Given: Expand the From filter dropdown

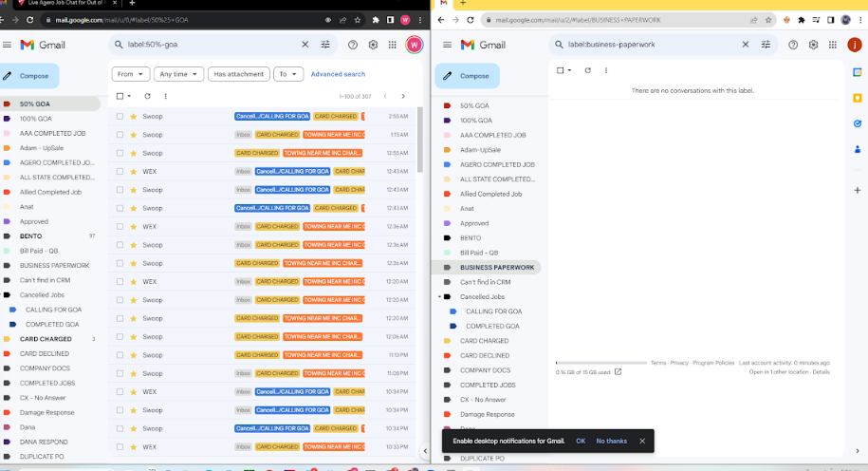Looking at the screenshot, I should tap(131, 74).
